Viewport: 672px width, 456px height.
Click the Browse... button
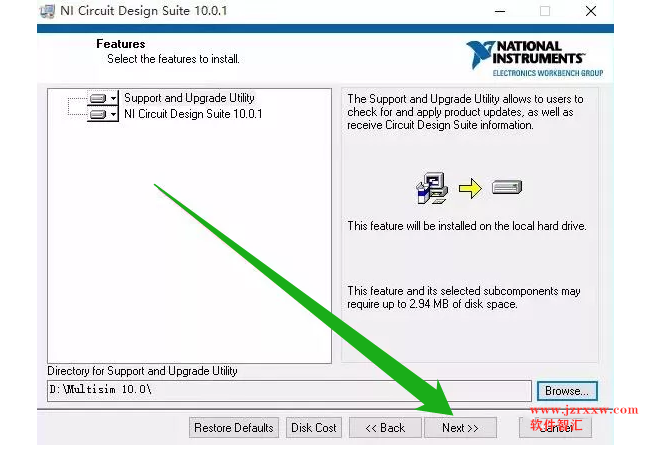coord(567,391)
